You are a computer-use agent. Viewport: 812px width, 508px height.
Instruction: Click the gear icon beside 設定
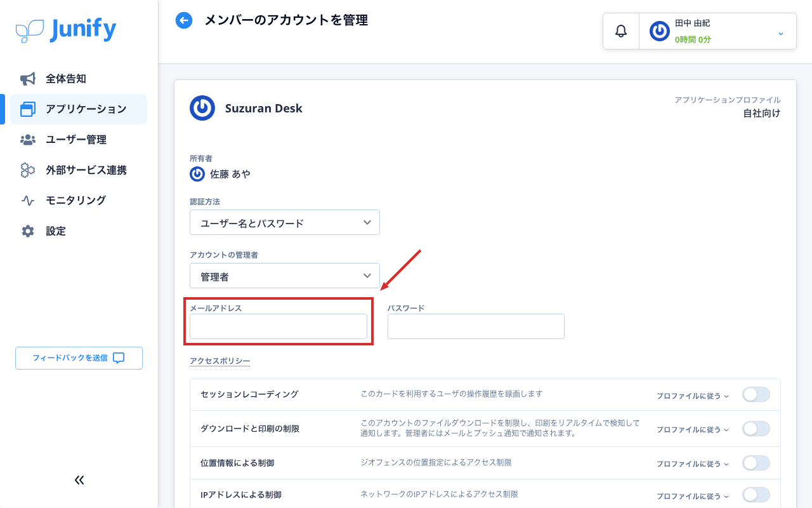tap(28, 231)
